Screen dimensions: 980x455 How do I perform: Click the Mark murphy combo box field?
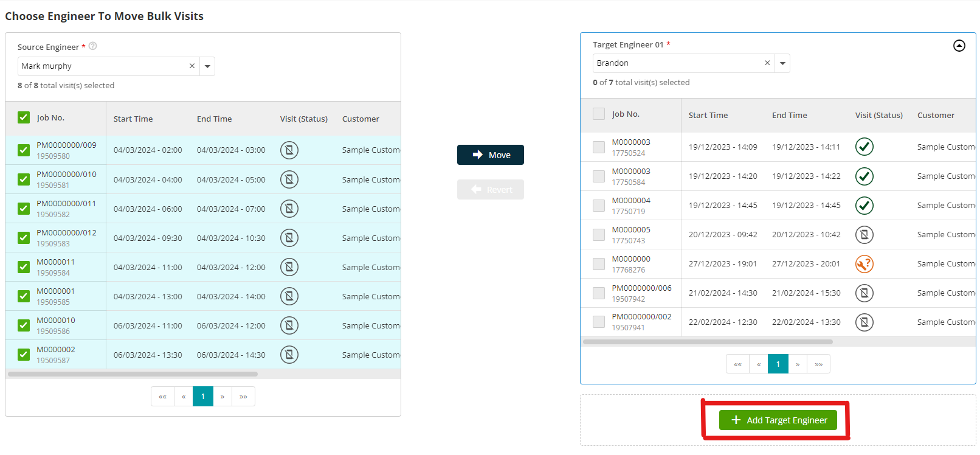pyautogui.click(x=116, y=66)
